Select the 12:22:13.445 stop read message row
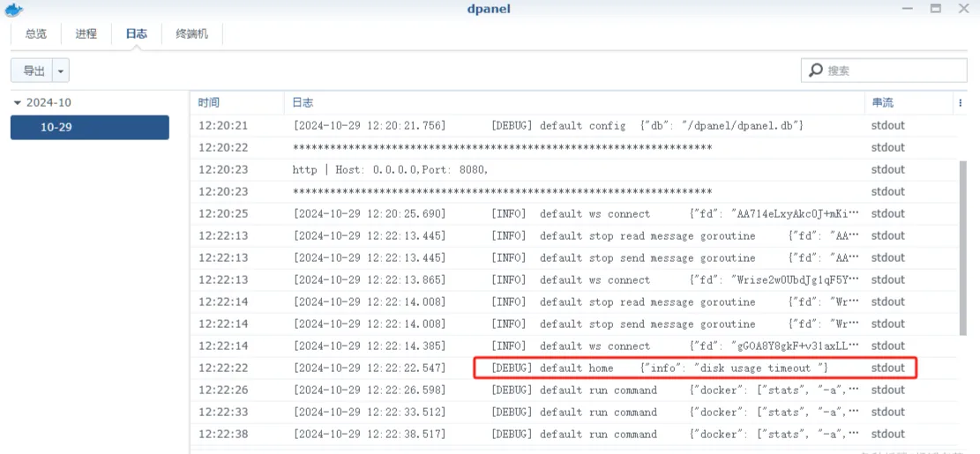The image size is (980, 454). [573, 236]
